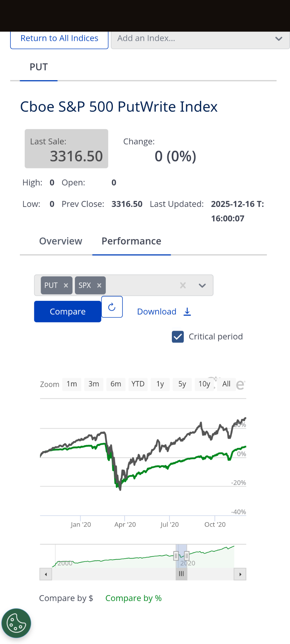Uncheck the Critical period checkbox
This screenshot has width=290, height=644.
[178, 337]
